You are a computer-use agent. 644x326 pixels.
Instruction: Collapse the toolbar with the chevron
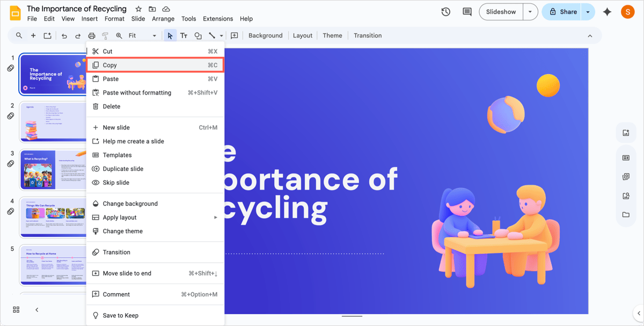[x=590, y=36]
